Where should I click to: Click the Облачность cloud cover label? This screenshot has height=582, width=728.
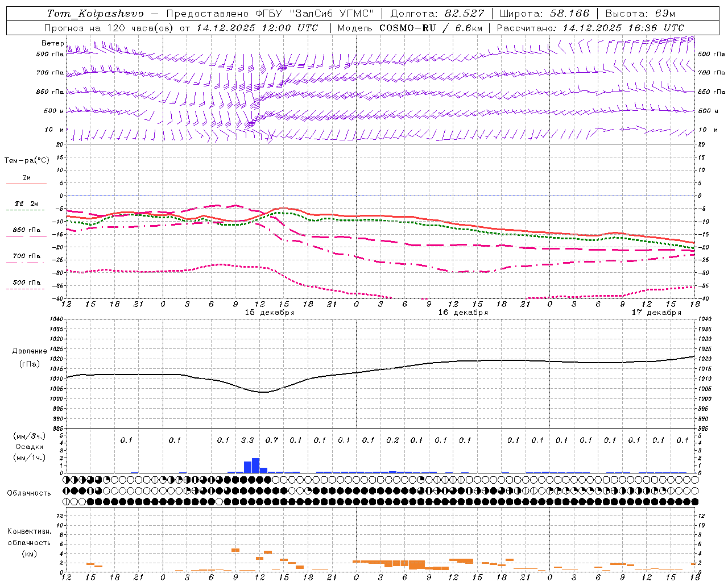[29, 493]
